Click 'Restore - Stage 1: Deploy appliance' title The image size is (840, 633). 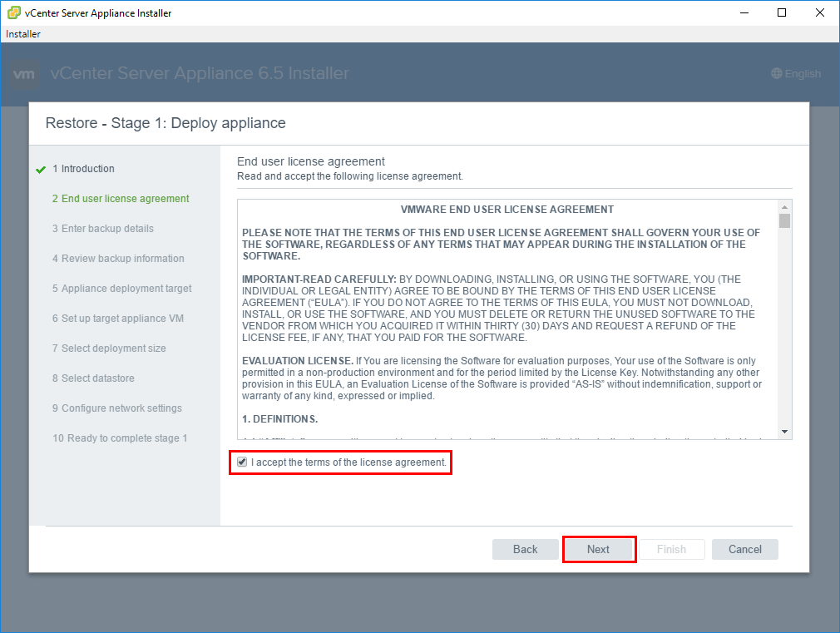coord(166,123)
